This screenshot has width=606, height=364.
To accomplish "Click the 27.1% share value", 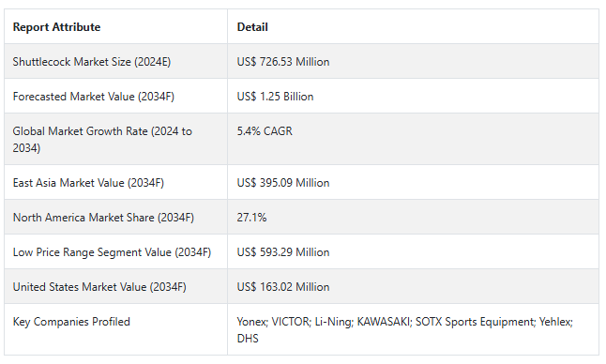I will coord(251,218).
